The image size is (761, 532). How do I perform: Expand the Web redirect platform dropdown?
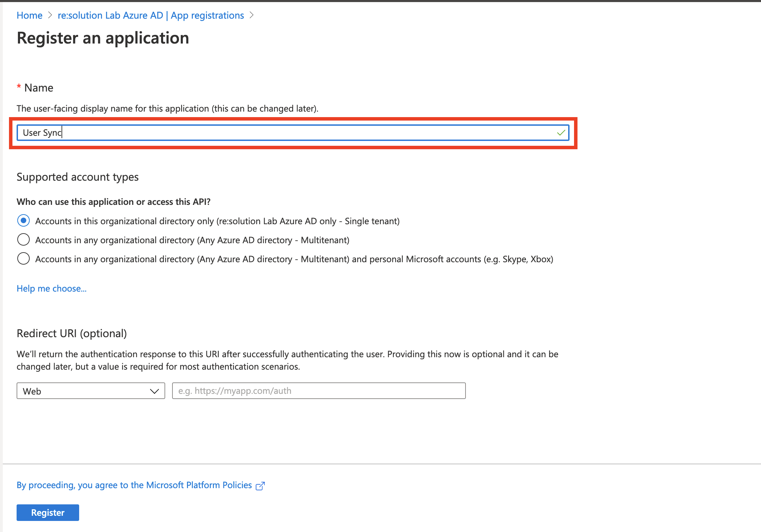point(91,391)
